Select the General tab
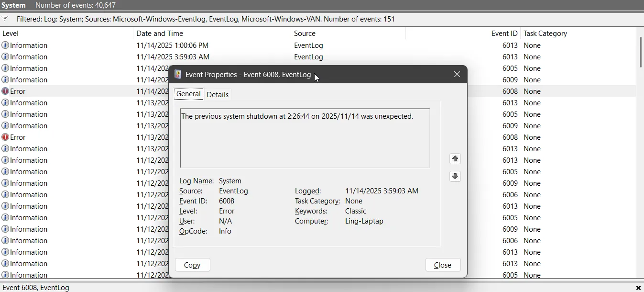 (x=188, y=94)
